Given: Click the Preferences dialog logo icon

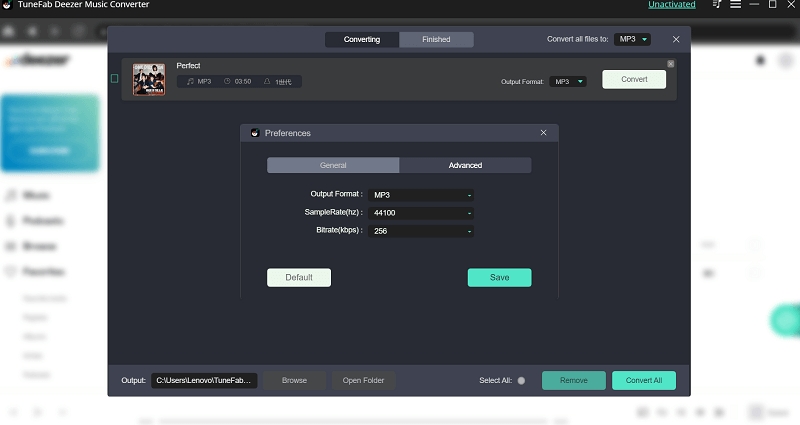Looking at the screenshot, I should click(x=254, y=133).
